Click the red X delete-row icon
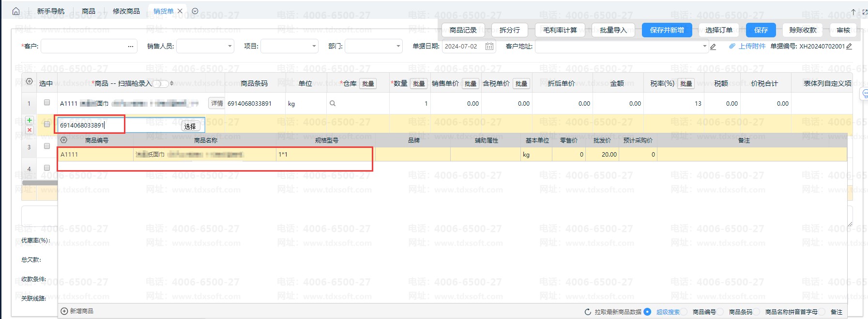868x319 pixels. (30, 130)
